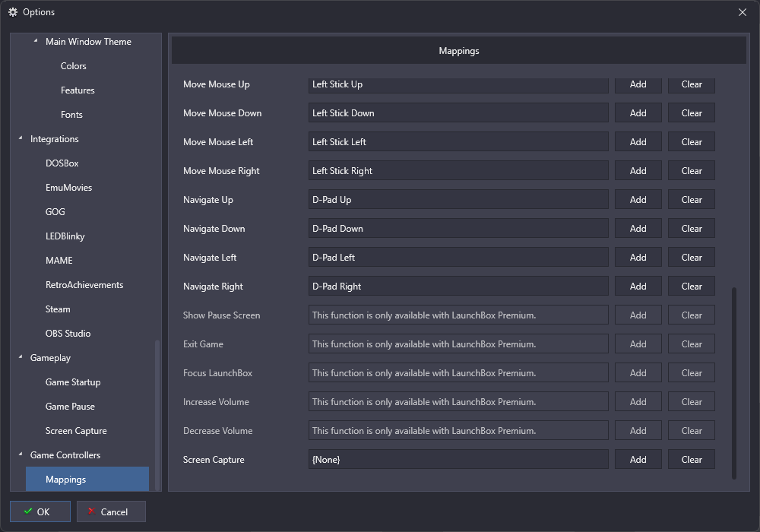Viewport: 760px width, 532px height.
Task: Clear the Move Mouse Down mapping
Action: [x=691, y=113]
